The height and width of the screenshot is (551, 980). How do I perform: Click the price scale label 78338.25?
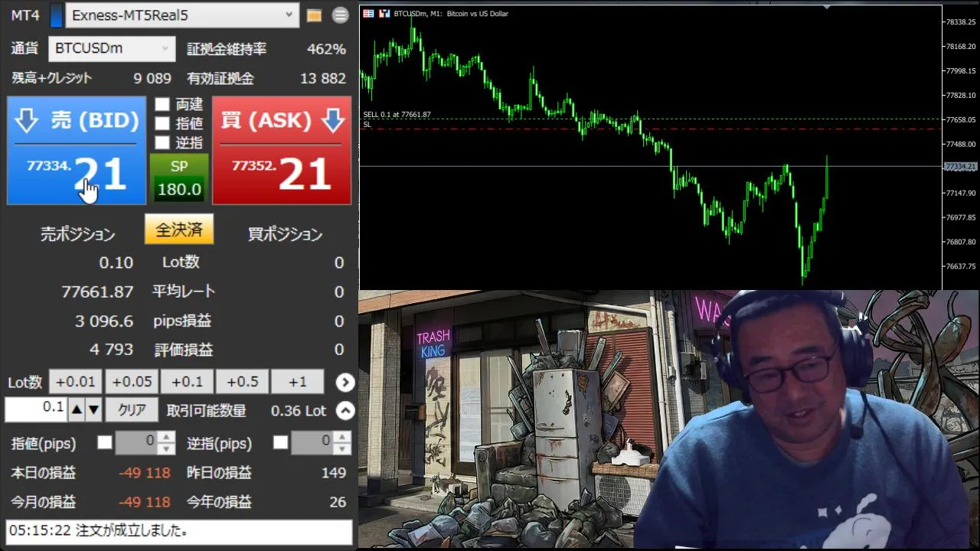pyautogui.click(x=962, y=22)
